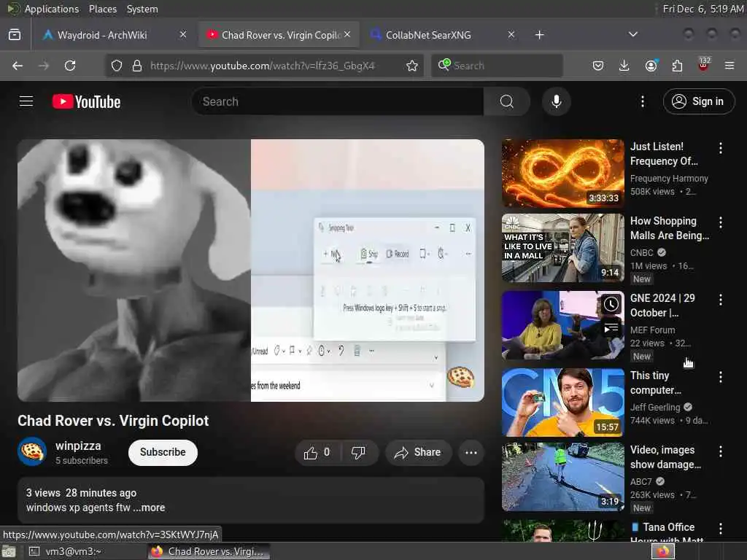Image resolution: width=747 pixels, height=560 pixels.
Task: Open Firefox application hamburger menu
Action: coord(729,66)
